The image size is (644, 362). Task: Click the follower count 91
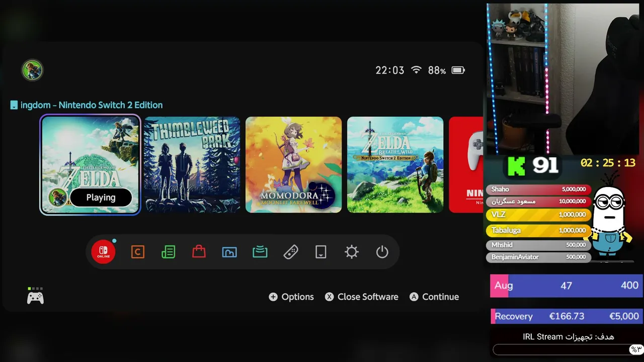[546, 166]
